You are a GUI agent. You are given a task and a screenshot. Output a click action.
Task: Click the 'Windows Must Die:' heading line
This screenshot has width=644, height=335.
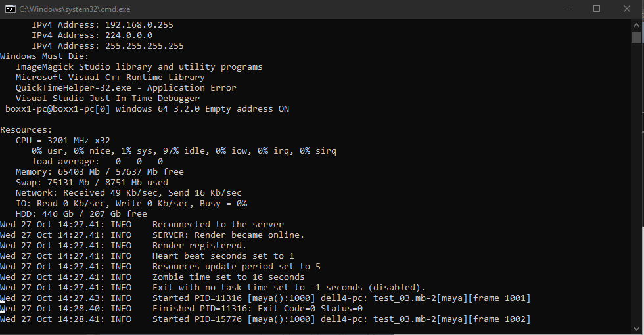click(x=45, y=56)
